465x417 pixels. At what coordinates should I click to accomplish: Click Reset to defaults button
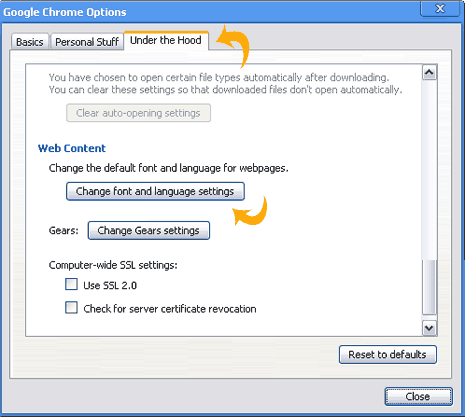point(388,354)
